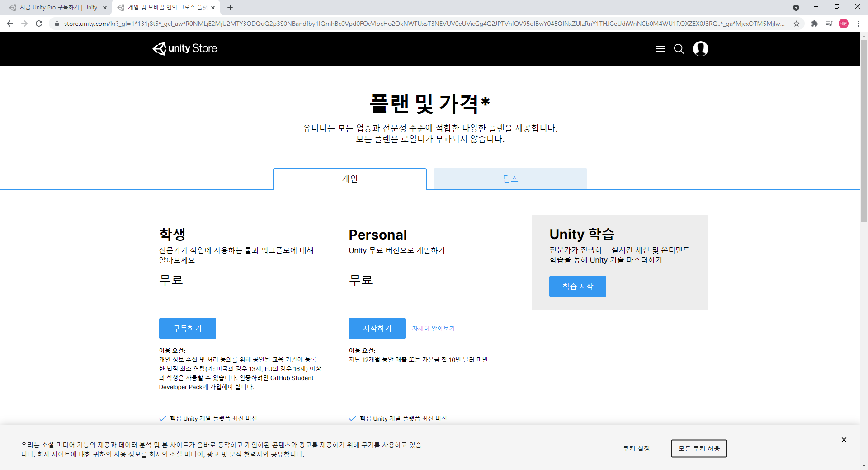Focus the browser address bar URL
The width and height of the screenshot is (868, 470).
[x=424, y=23]
